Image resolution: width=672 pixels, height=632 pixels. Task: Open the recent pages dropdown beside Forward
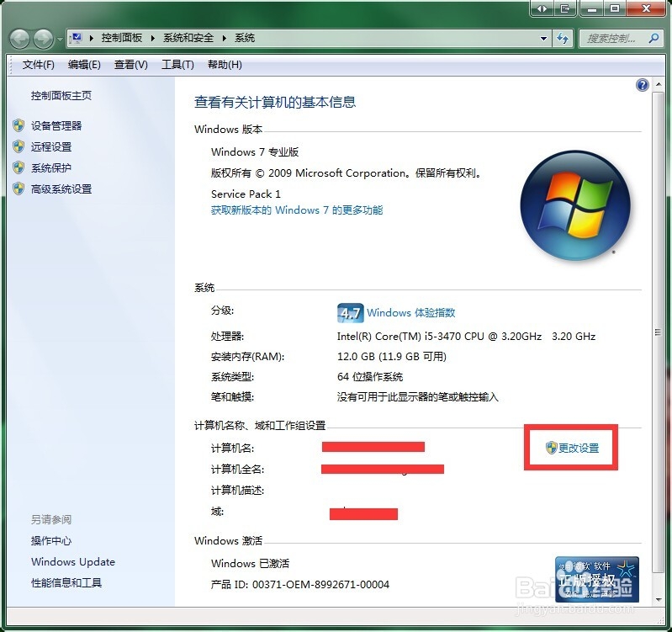(60, 39)
